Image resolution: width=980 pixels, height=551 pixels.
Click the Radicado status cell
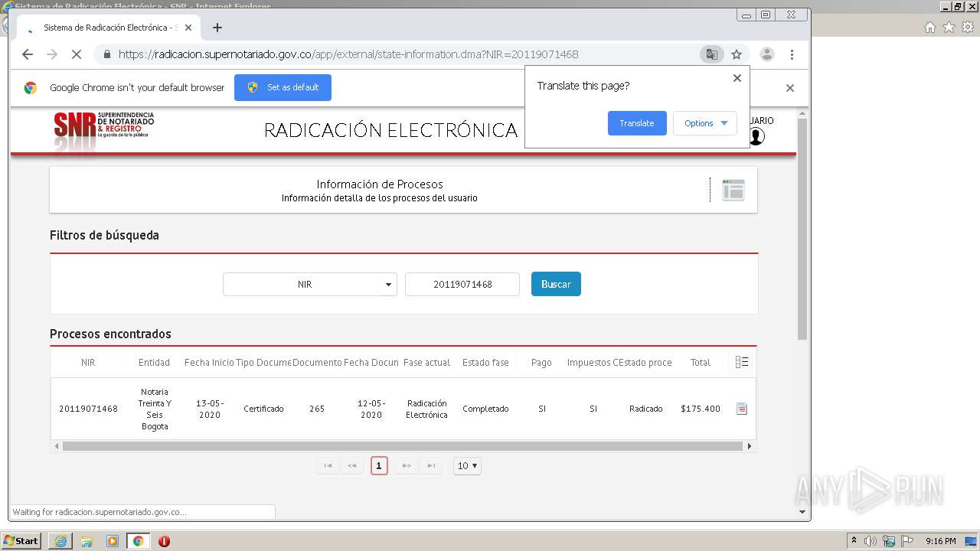coord(646,409)
